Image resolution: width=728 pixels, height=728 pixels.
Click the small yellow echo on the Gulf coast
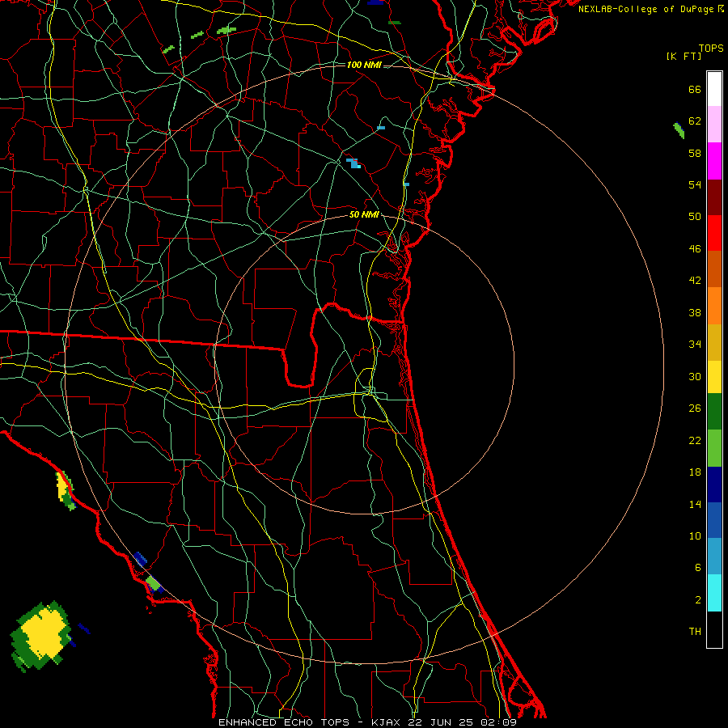[x=62, y=487]
